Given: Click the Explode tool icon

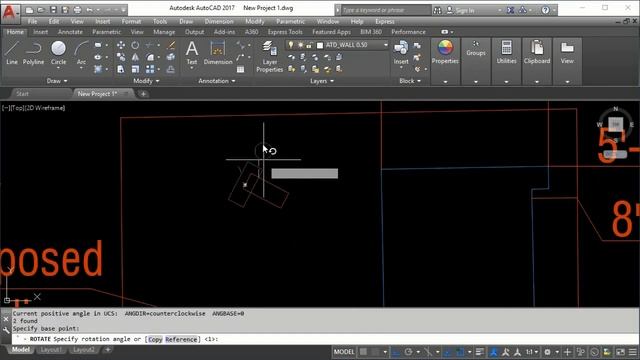Looking at the screenshot, I should [171, 57].
